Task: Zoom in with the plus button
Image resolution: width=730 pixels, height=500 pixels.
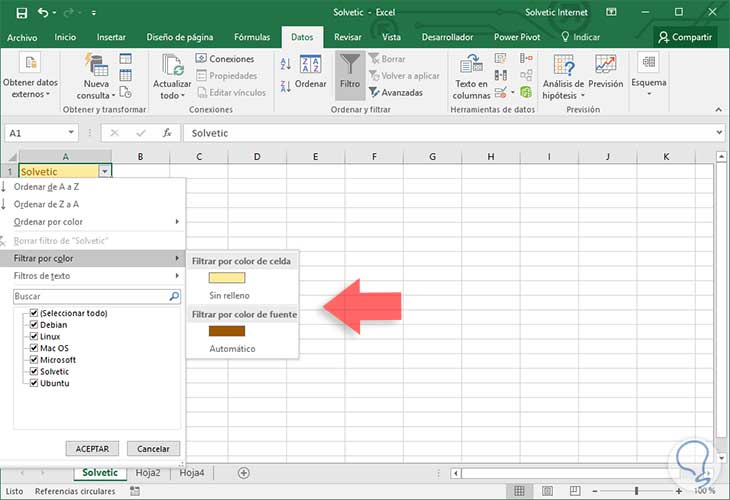Action: pyautogui.click(x=679, y=491)
